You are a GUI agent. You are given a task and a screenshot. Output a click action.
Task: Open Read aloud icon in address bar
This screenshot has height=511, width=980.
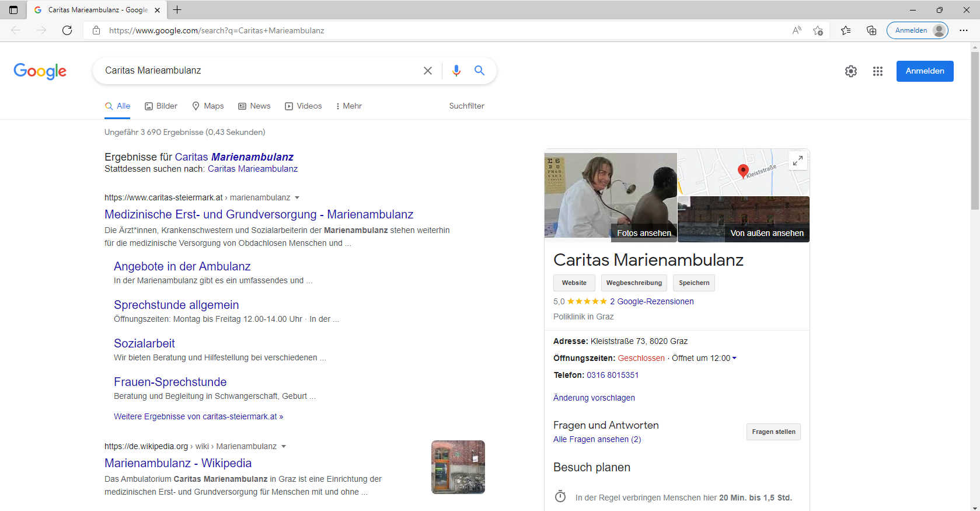797,30
